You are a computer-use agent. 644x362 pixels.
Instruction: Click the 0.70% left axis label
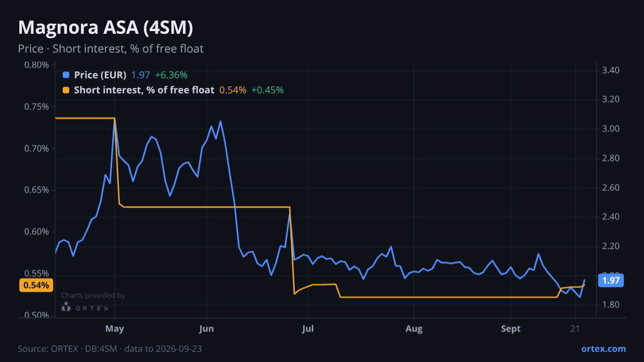point(36,149)
